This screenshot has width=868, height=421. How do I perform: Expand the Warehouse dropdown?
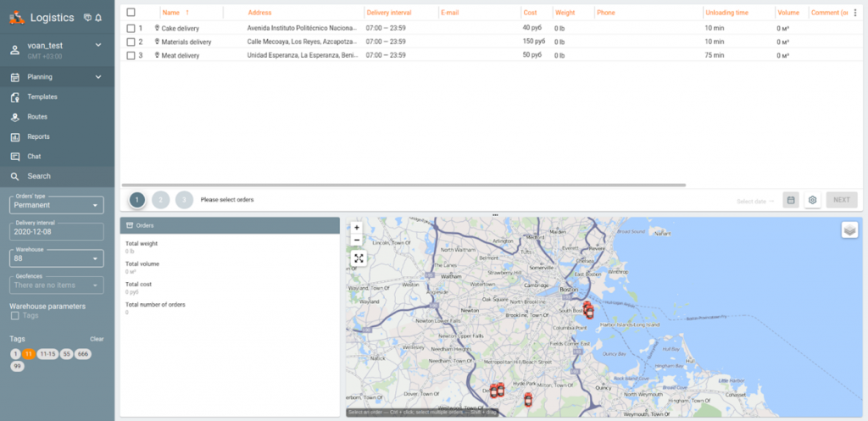(x=56, y=258)
